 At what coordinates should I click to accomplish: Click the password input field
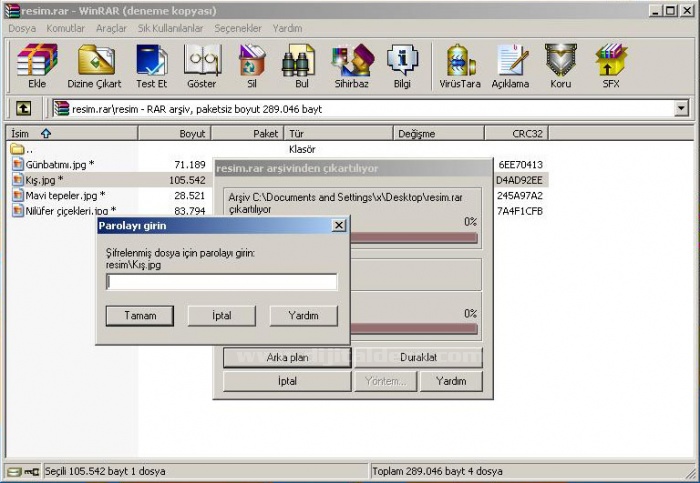[x=221, y=282]
